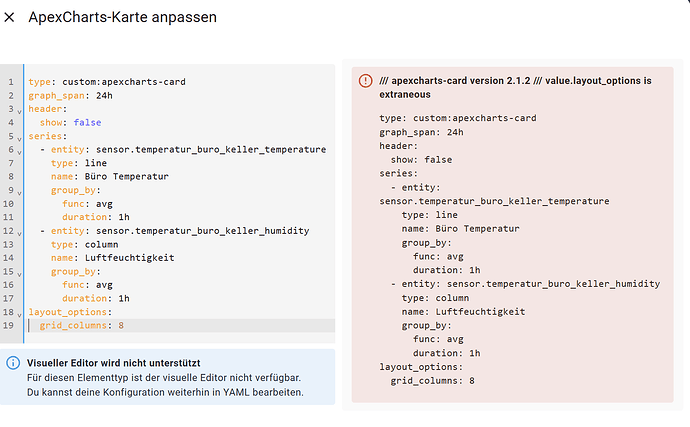
Task: Collapse the series block at line 5
Action: click(20, 136)
